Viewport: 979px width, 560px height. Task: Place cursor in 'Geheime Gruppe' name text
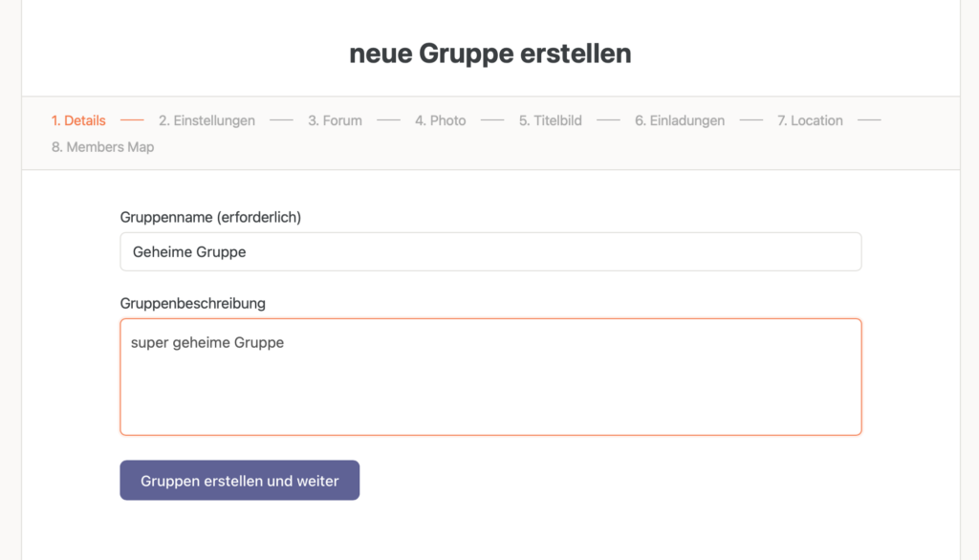point(189,252)
